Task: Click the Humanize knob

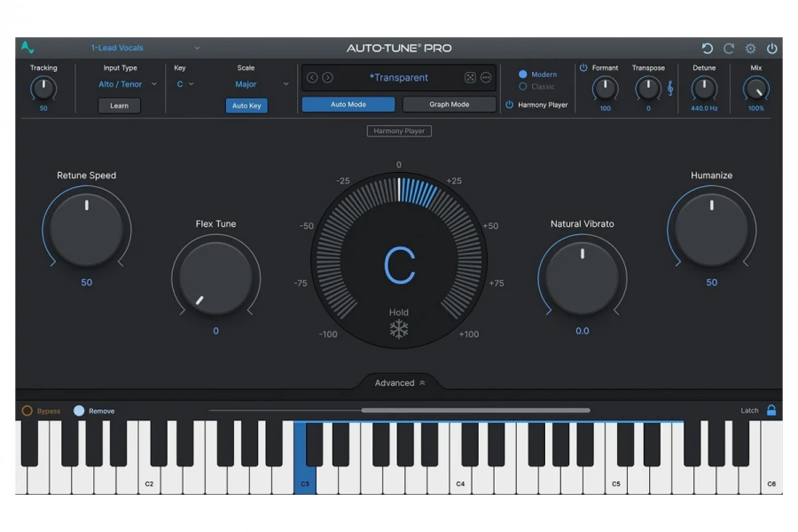Action: pos(711,230)
